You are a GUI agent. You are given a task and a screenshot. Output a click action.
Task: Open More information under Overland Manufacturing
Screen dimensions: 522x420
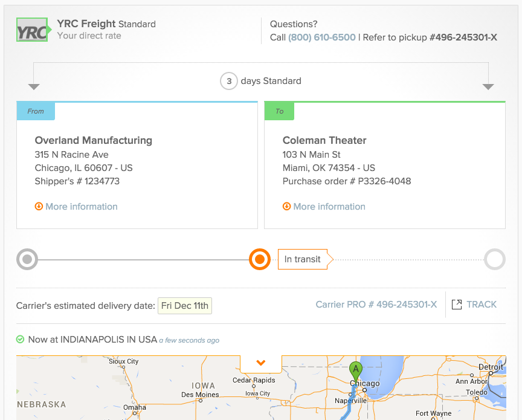81,207
